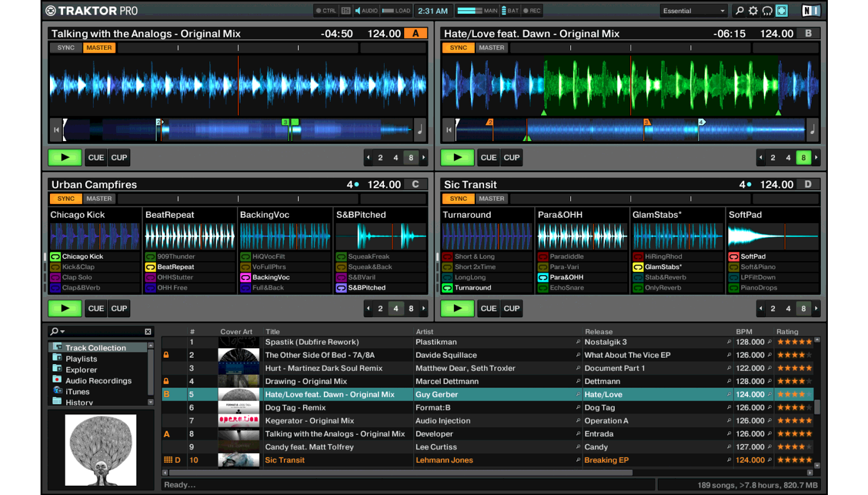
Task: Sort the track list by the BPM column
Action: tap(744, 332)
